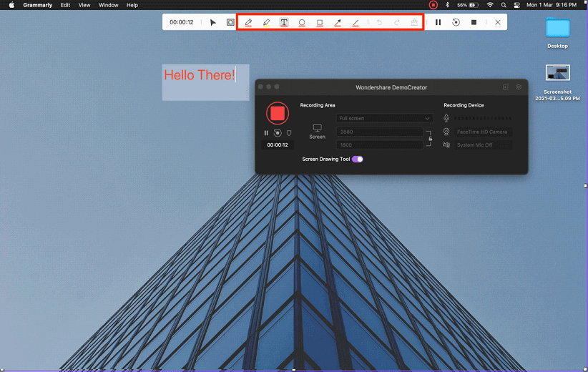This screenshot has height=372, width=588.
Task: Toggle the Screen Drawing Tool switch
Action: [358, 159]
